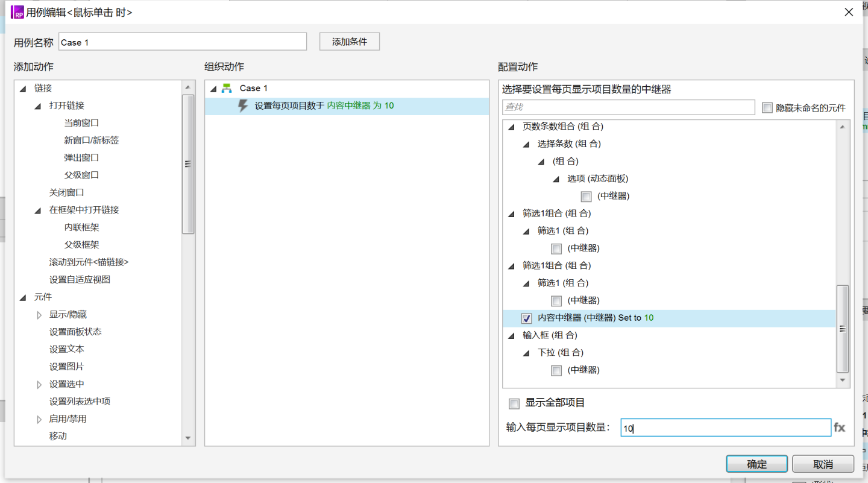Click the fx formula icon beside item count field
Screen dimensions: 868x483
[x=840, y=428]
